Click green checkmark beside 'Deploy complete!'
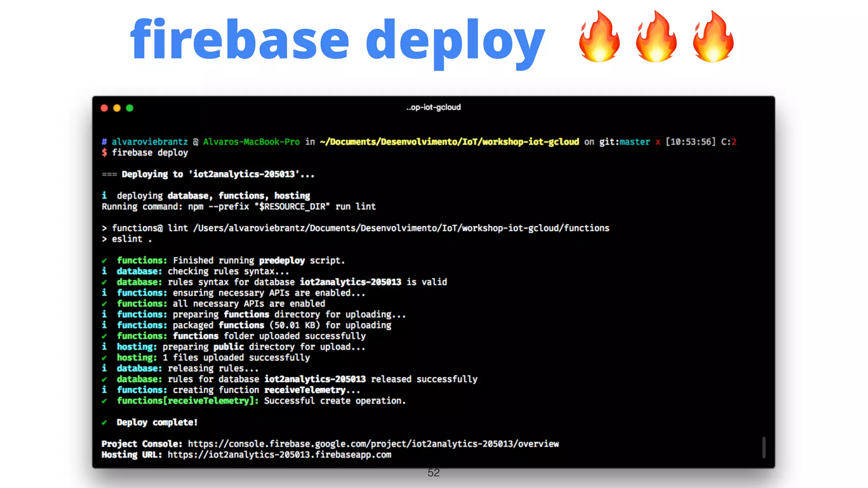This screenshot has height=488, width=868. [x=104, y=423]
